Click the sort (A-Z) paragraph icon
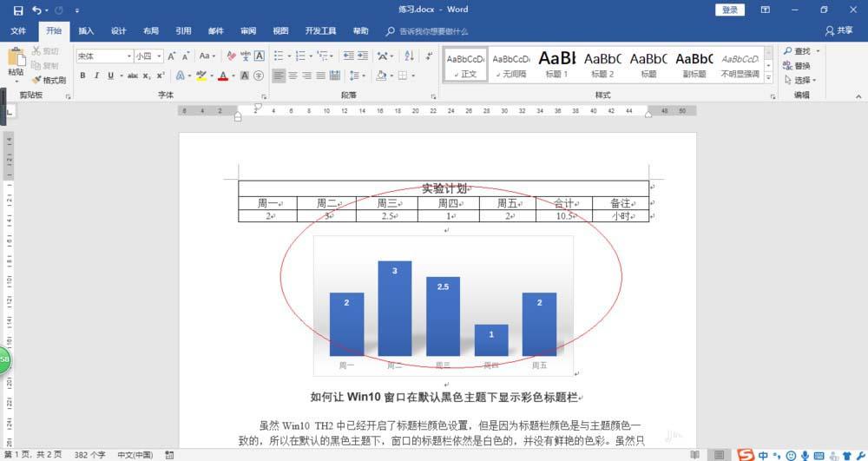Viewport: 868px width, 461px height. [400, 56]
